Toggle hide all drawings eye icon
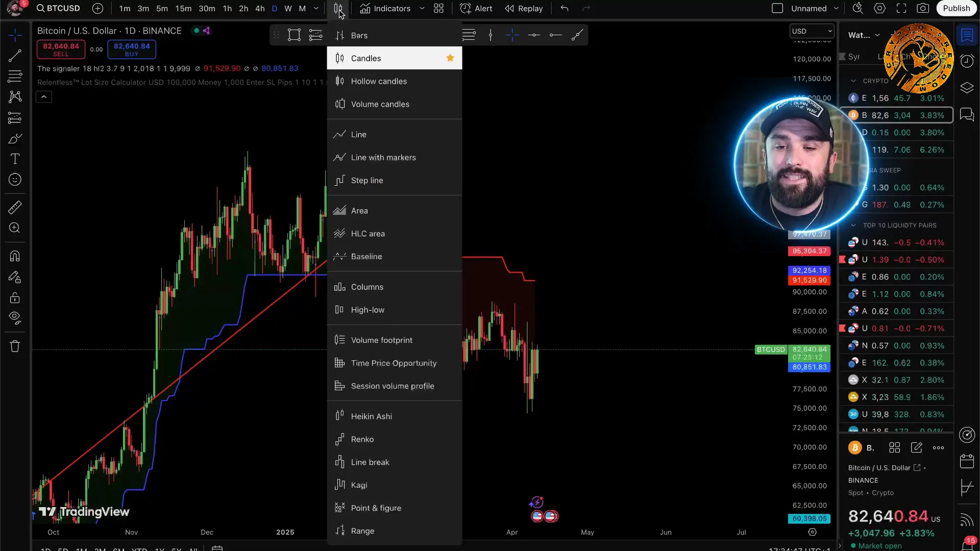 (15, 318)
